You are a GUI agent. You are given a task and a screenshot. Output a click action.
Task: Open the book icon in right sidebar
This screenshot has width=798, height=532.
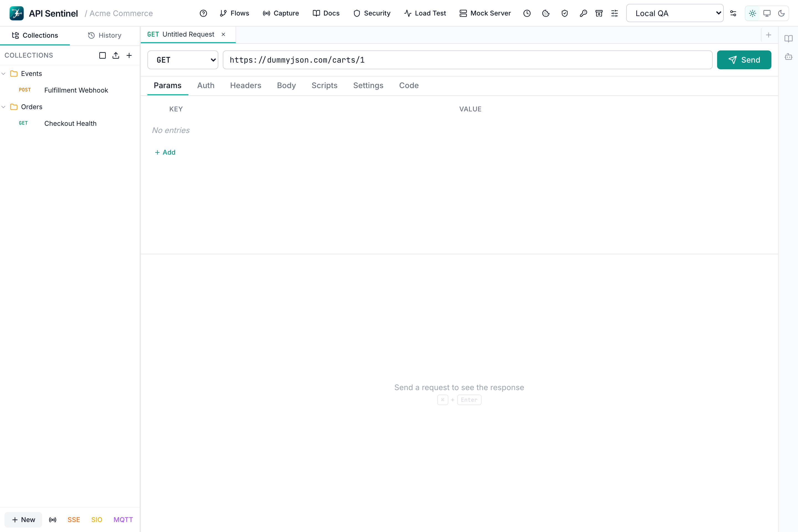click(789, 38)
